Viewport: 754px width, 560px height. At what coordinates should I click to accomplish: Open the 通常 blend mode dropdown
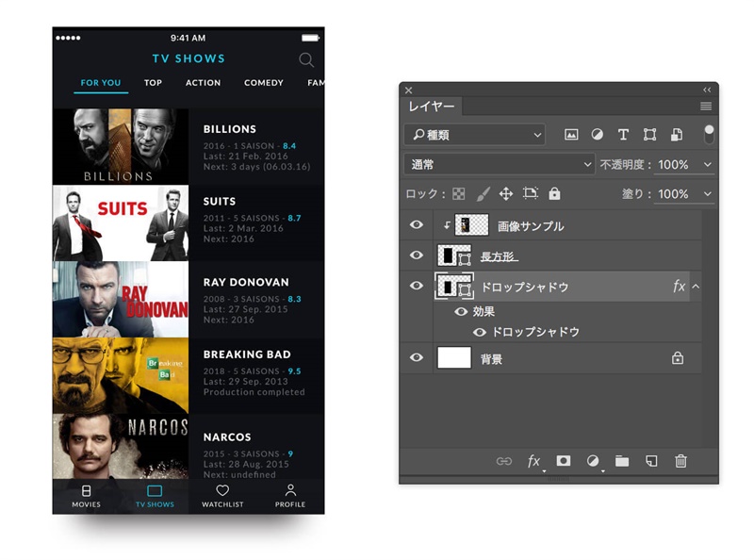click(x=500, y=165)
